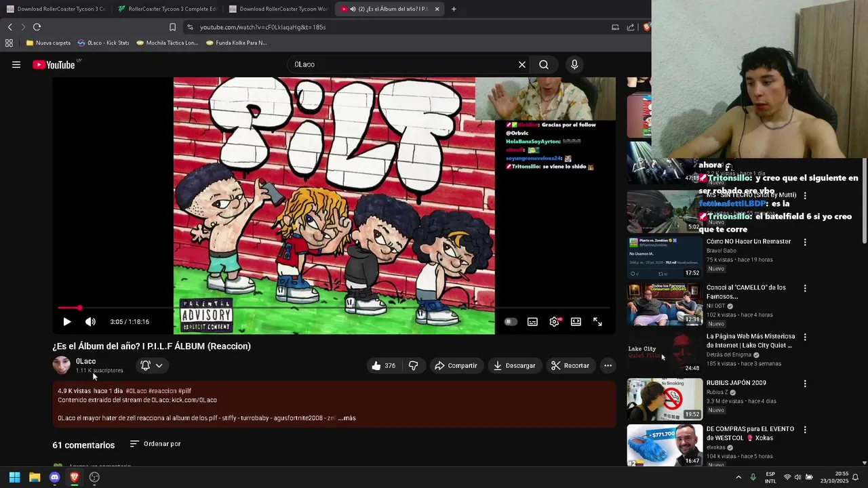The width and height of the screenshot is (868, 488).
Task: Open the YouTube hamburger guide menu
Action: point(16,65)
